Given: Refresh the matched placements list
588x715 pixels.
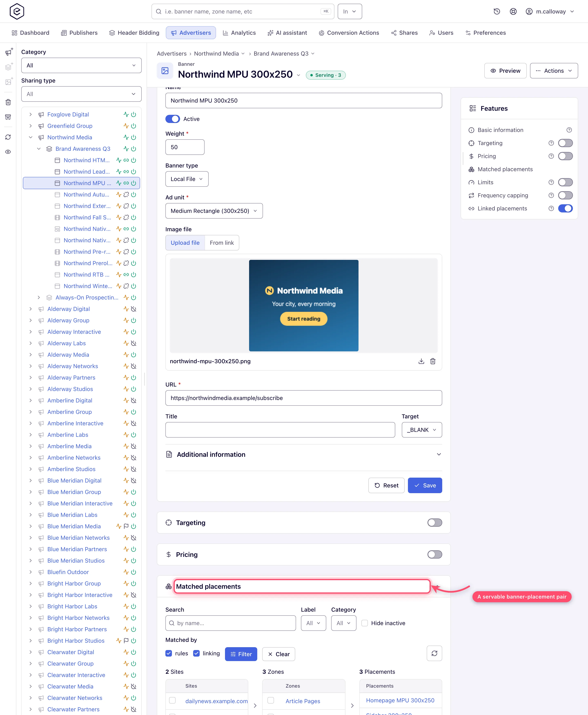Looking at the screenshot, I should [x=434, y=653].
